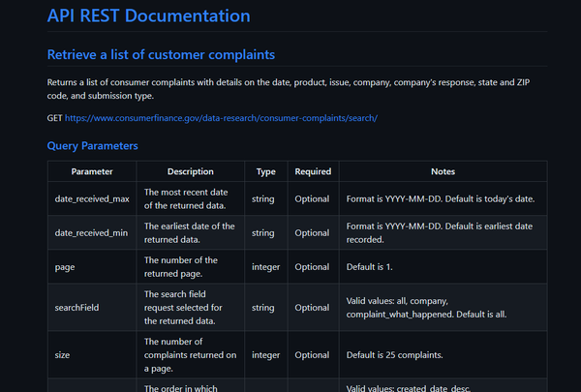Select the page parameter name cell
The width and height of the screenshot is (581, 392).
(x=64, y=267)
